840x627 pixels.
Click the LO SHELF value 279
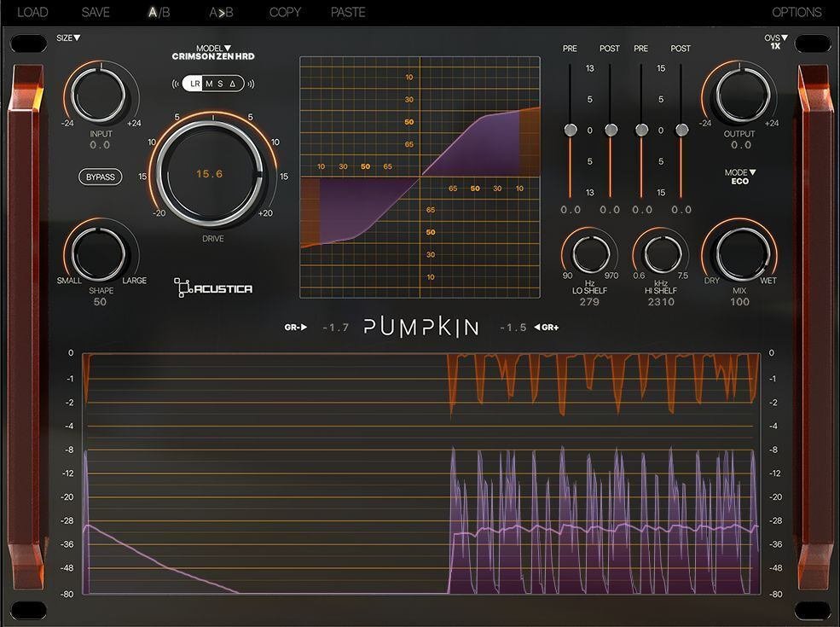coord(589,302)
